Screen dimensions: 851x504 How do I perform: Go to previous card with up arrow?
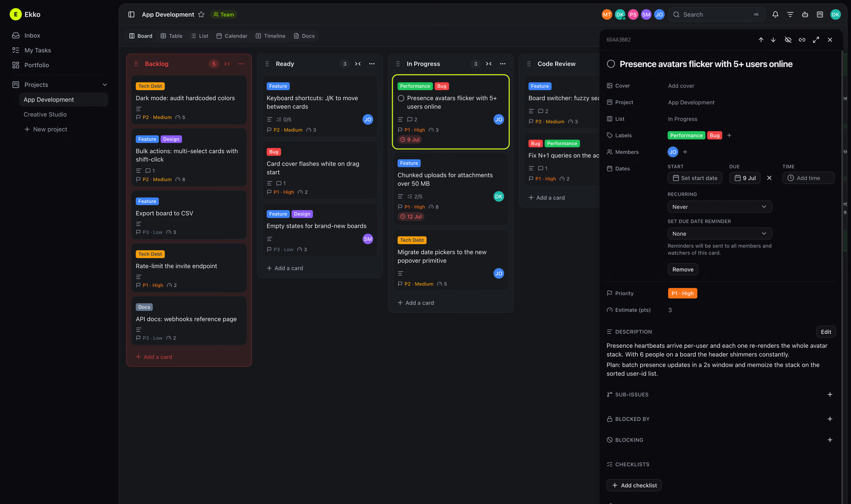click(761, 39)
